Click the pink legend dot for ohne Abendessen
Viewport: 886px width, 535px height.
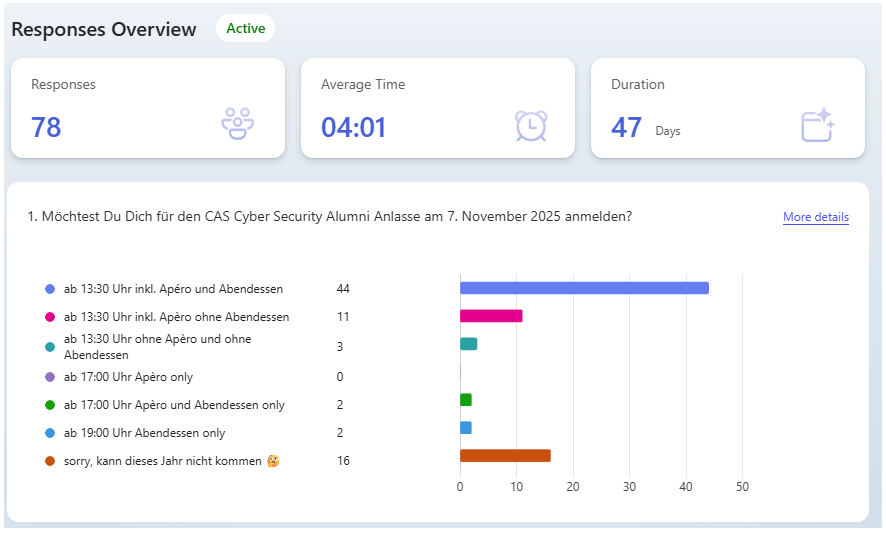click(x=50, y=317)
